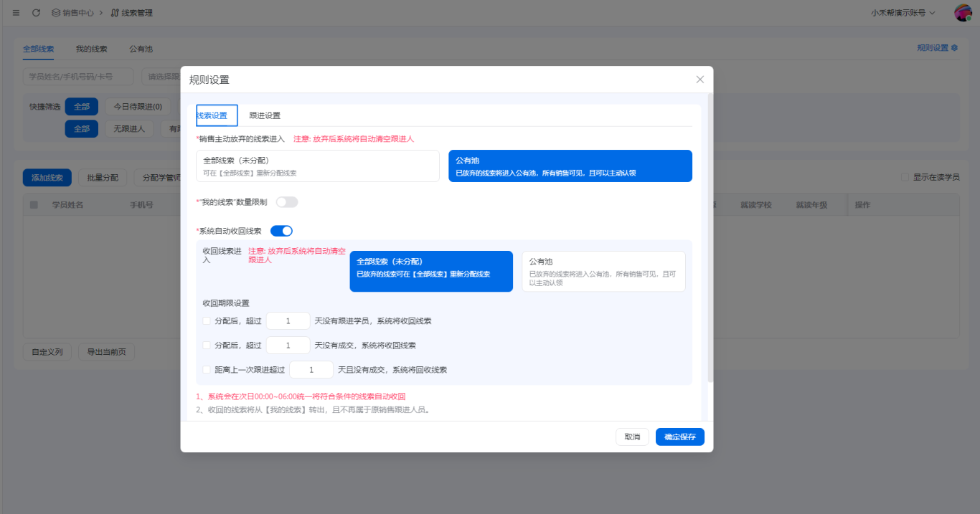Click the user avatar in top right

click(x=963, y=13)
